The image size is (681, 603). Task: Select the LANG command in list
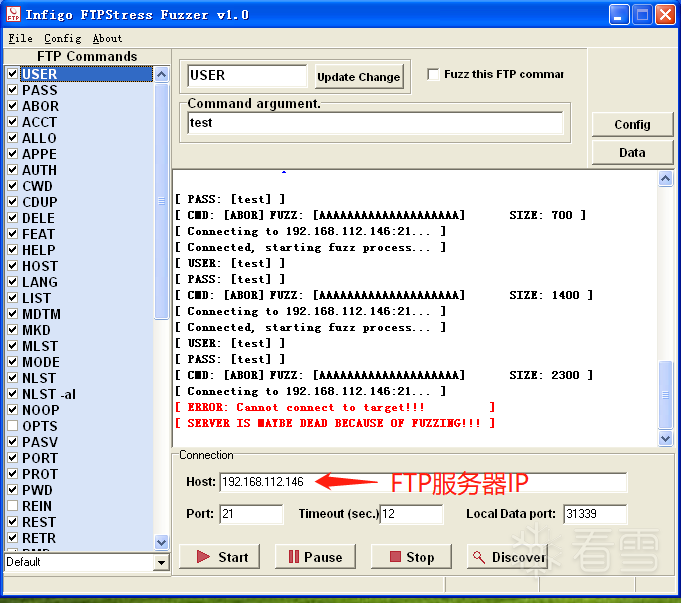click(x=40, y=282)
